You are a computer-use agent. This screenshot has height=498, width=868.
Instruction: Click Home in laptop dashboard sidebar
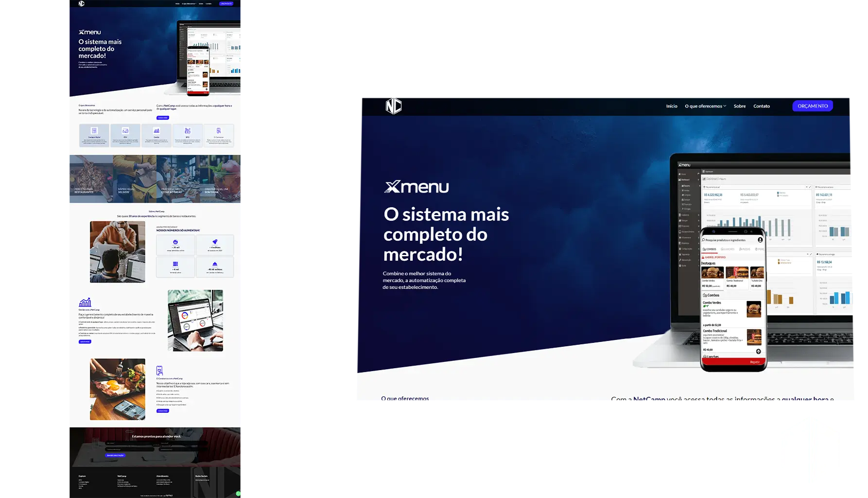[683, 174]
